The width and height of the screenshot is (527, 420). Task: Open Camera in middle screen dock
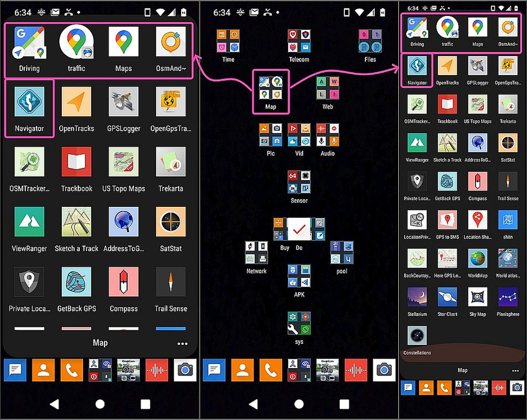tap(384, 370)
